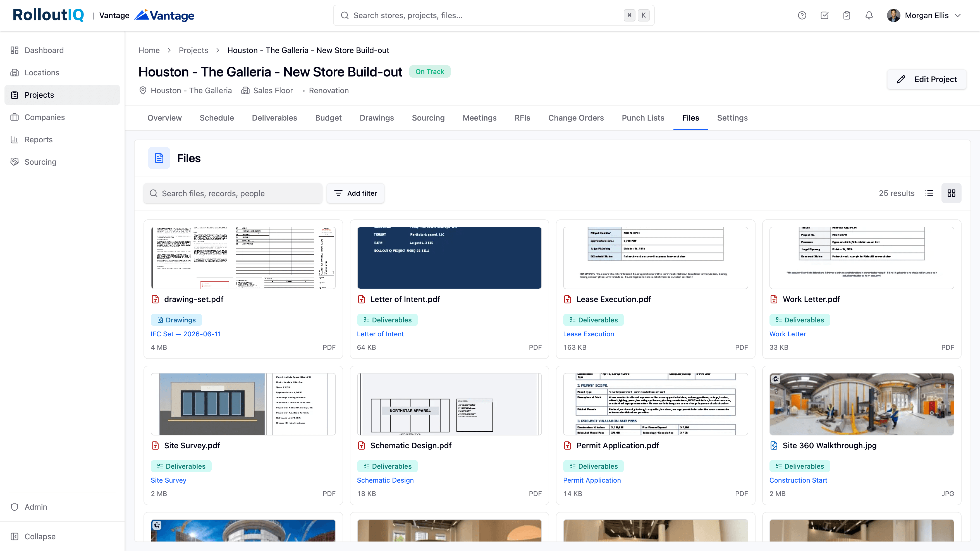The width and height of the screenshot is (980, 551).
Task: Go to the Change Orders tab
Action: (576, 118)
